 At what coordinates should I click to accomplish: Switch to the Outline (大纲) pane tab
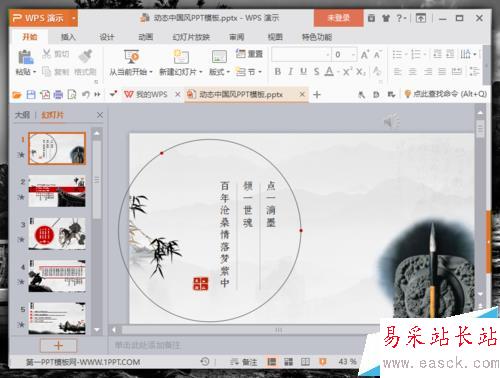22,115
